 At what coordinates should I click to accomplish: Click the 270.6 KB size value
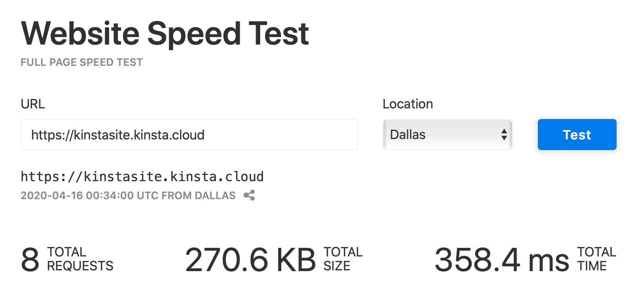250,259
